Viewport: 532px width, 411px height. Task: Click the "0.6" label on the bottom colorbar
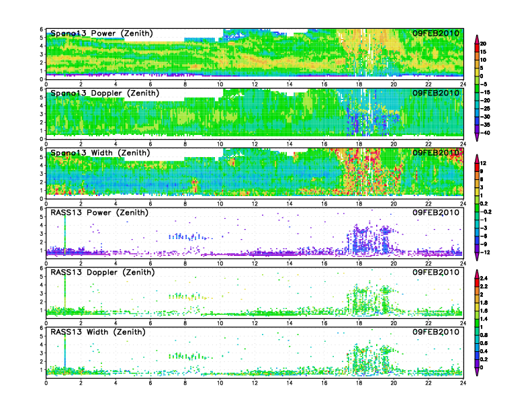point(484,343)
